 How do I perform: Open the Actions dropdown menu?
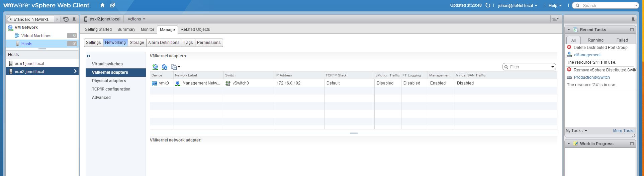pyautogui.click(x=136, y=19)
